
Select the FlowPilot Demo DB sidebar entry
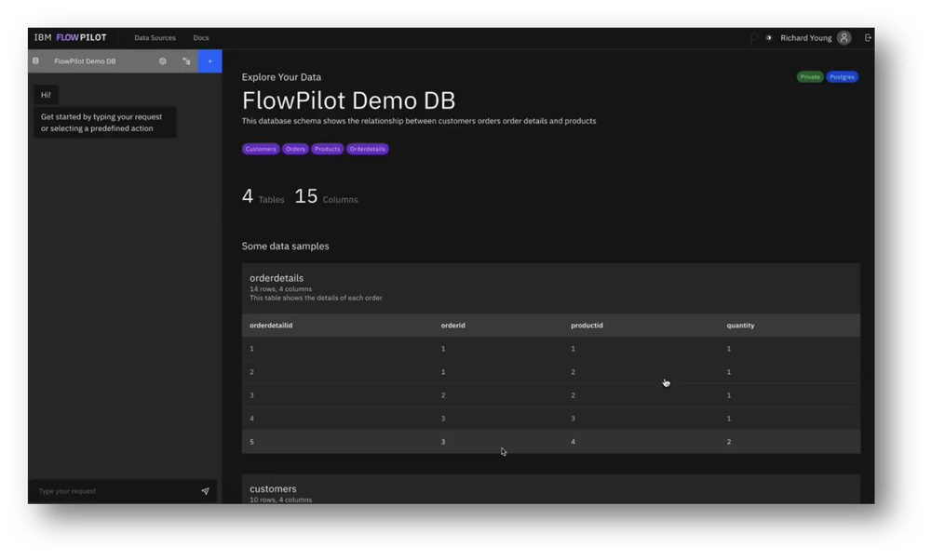coord(85,61)
